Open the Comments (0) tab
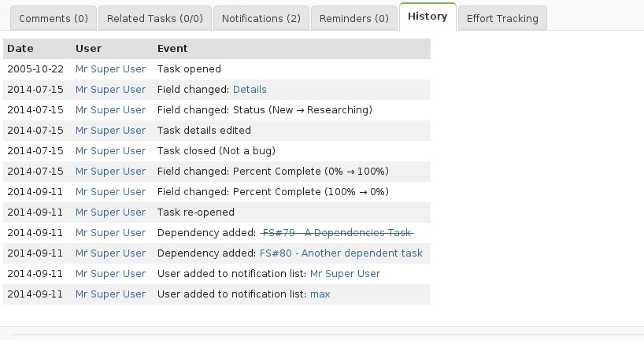The image size is (644, 340). [54, 18]
